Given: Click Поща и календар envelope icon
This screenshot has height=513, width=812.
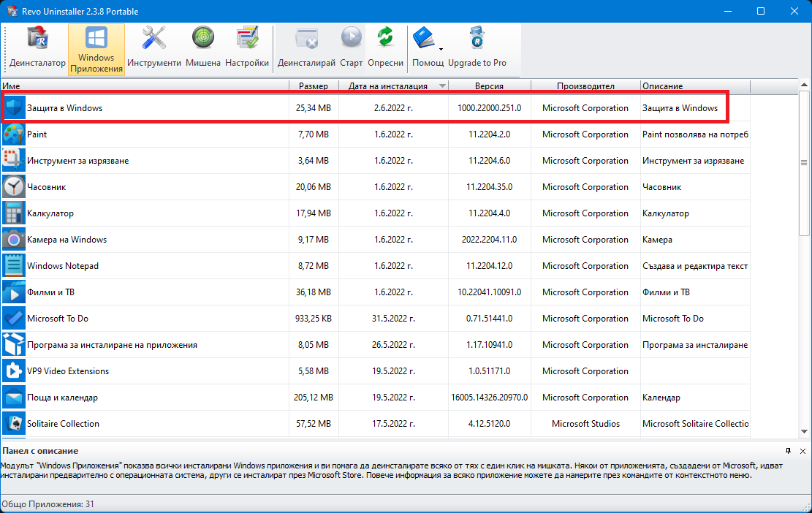Looking at the screenshot, I should click(x=14, y=398).
